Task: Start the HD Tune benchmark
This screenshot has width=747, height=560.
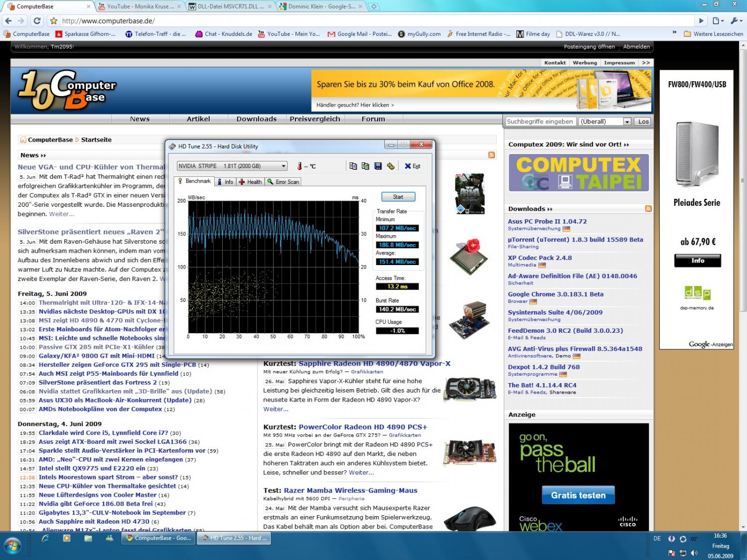Action: pyautogui.click(x=398, y=197)
